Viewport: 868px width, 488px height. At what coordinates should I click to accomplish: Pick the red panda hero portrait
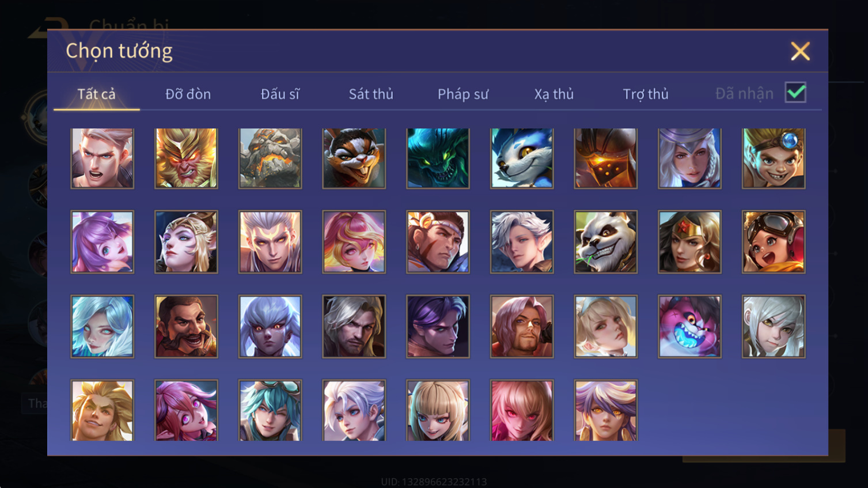[x=354, y=158]
